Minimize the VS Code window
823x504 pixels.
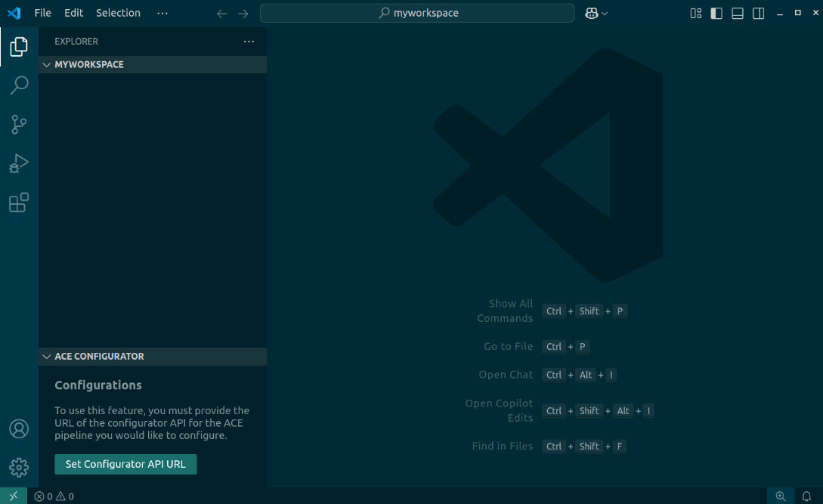[x=780, y=14]
